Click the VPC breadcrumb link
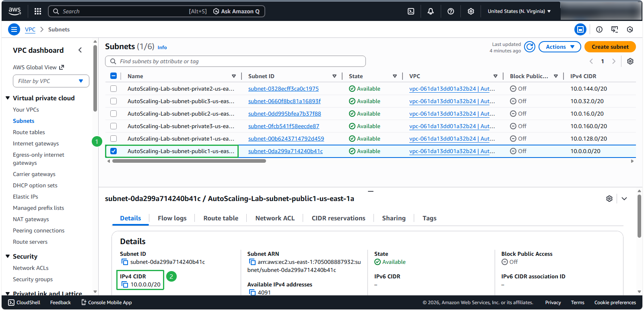The height and width of the screenshot is (311, 644). click(x=30, y=29)
